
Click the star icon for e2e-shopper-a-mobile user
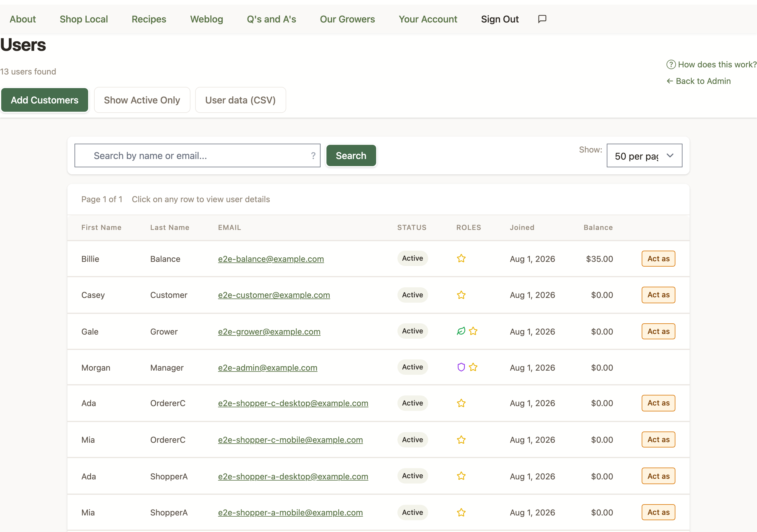pyautogui.click(x=461, y=512)
